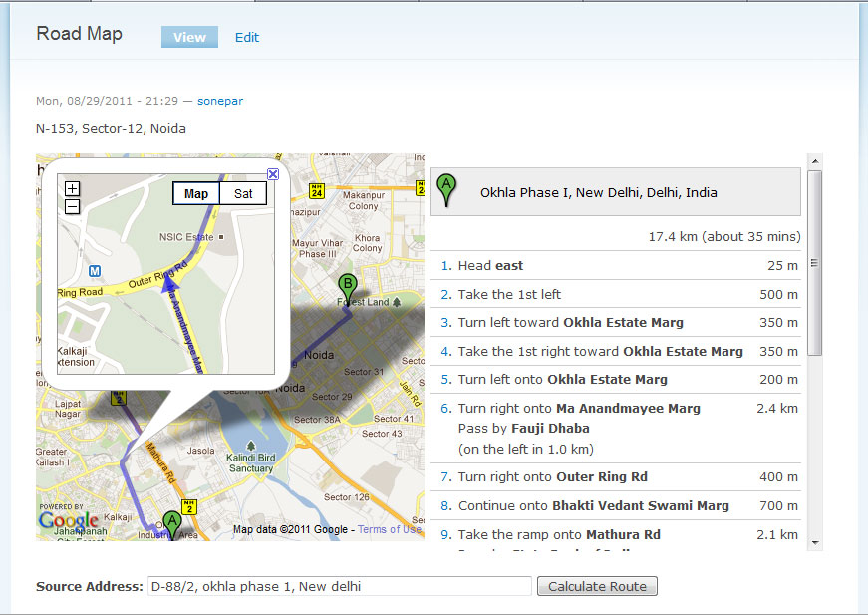The height and width of the screenshot is (615, 868).
Task: Click the Mayur Vihar Phase III map label
Action: coord(318,248)
